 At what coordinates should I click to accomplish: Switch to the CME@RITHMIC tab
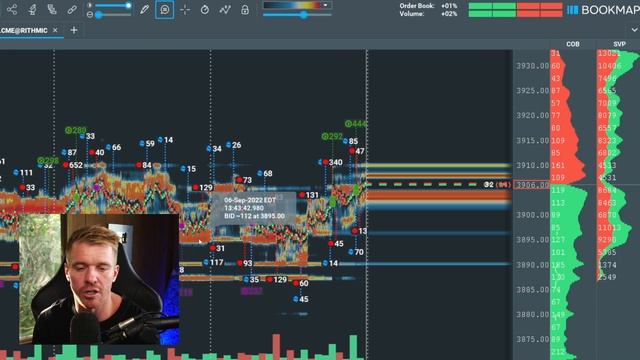coord(24,31)
